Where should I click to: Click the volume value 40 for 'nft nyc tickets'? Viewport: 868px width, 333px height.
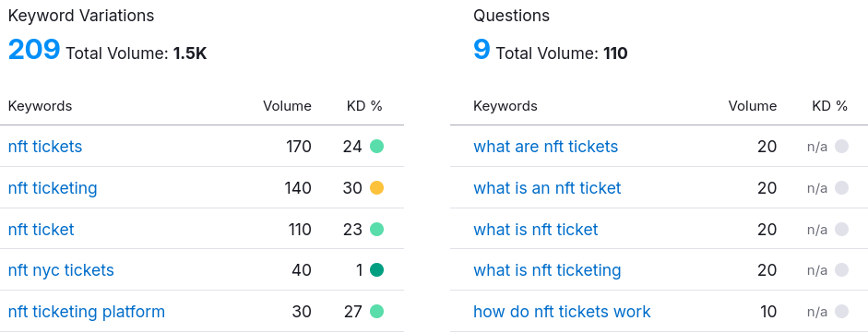coord(302,270)
